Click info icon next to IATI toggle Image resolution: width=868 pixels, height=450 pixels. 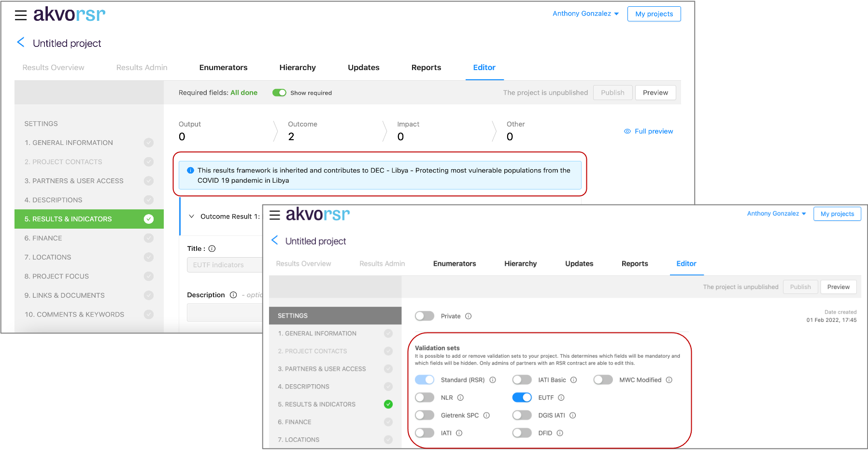click(459, 433)
